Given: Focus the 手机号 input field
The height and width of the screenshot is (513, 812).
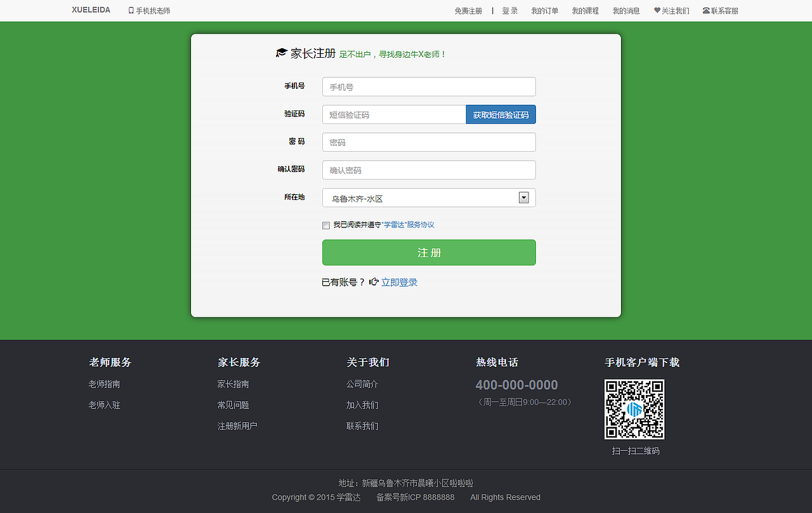Looking at the screenshot, I should [429, 86].
